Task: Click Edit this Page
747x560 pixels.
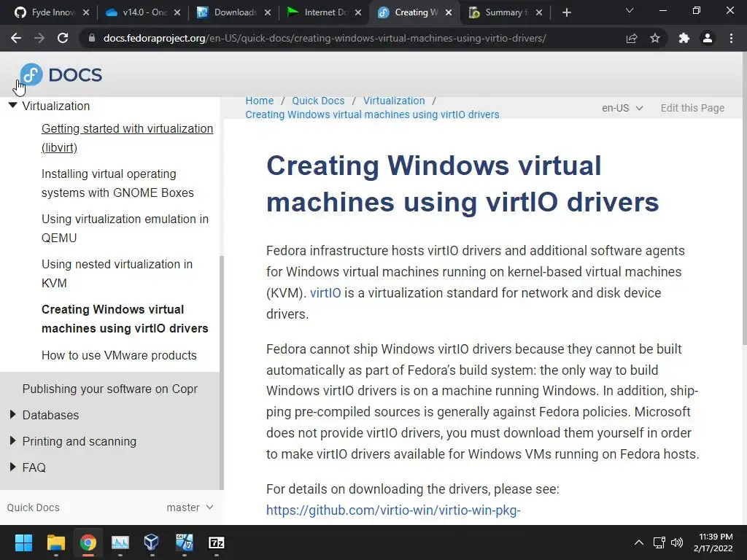Action: (x=692, y=108)
